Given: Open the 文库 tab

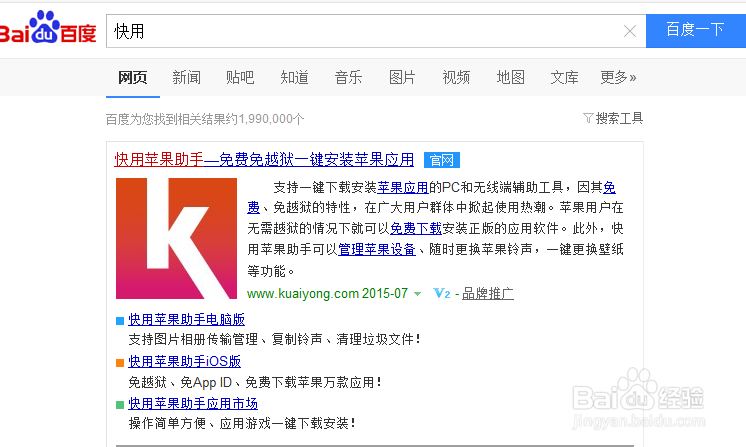Looking at the screenshot, I should (x=564, y=77).
